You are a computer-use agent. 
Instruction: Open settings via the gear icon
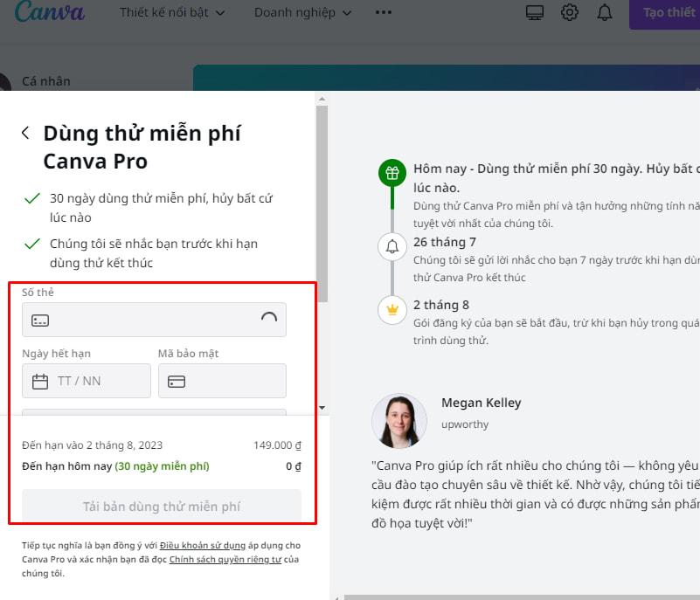(570, 12)
